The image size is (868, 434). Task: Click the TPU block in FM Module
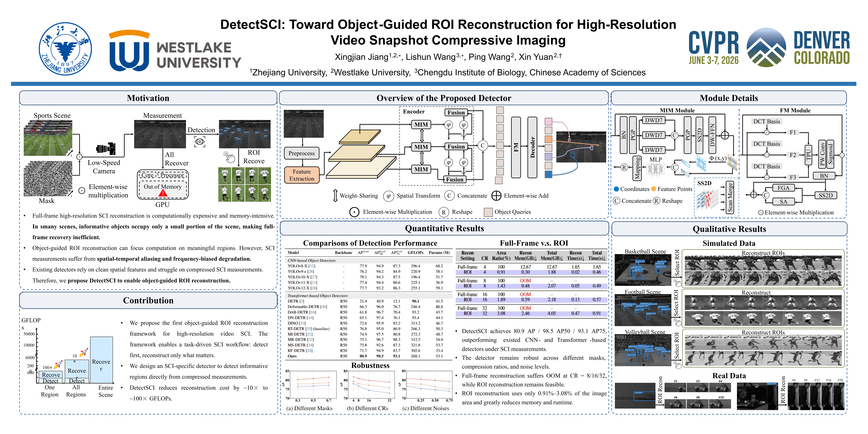(808, 155)
